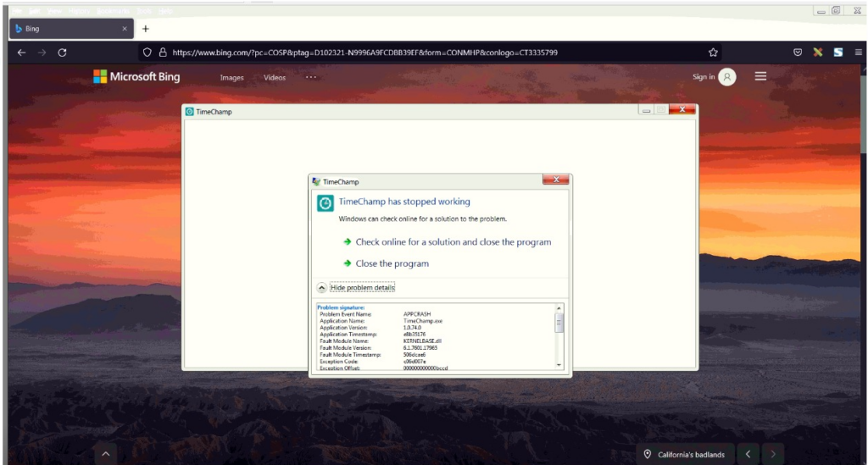
Task: Open the Firefox Help menu
Action: click(x=165, y=11)
